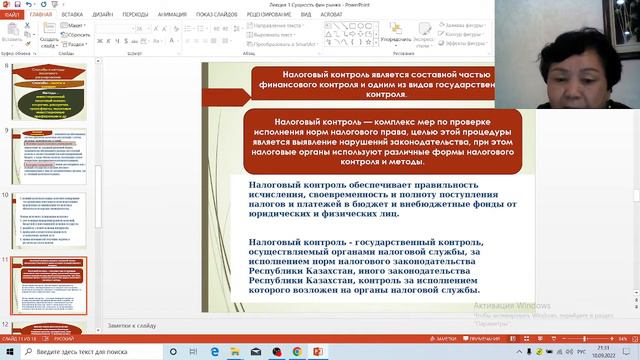Open Контур фигуры shape outline
This screenshot has height=360, width=640.
tap(462, 34)
